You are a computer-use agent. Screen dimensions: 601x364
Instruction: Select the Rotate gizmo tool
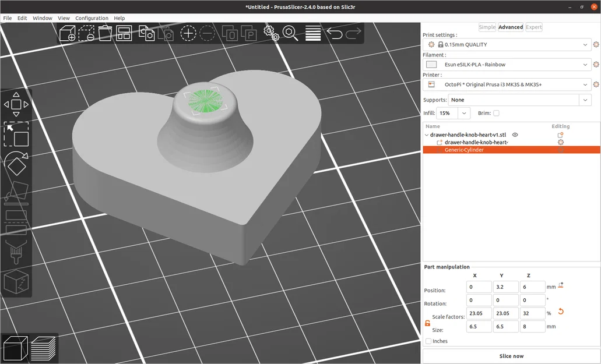pos(16,164)
